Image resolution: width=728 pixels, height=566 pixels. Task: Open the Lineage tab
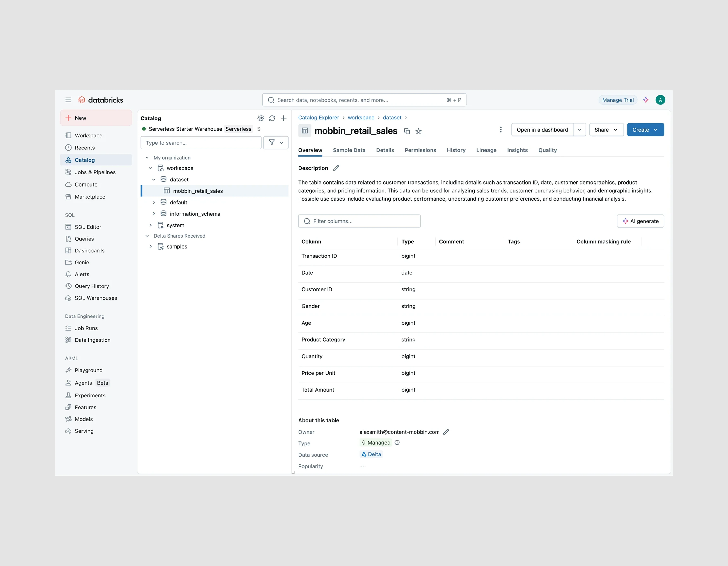point(486,150)
